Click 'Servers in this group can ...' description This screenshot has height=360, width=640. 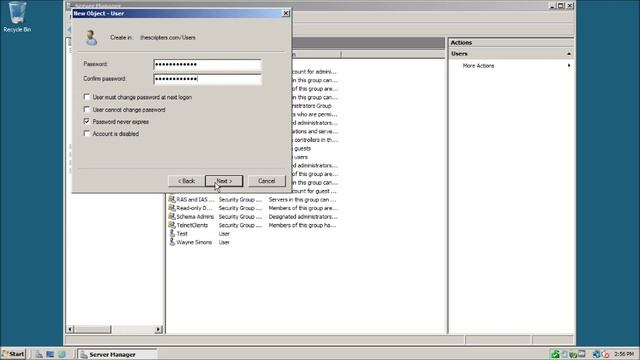coord(302,200)
